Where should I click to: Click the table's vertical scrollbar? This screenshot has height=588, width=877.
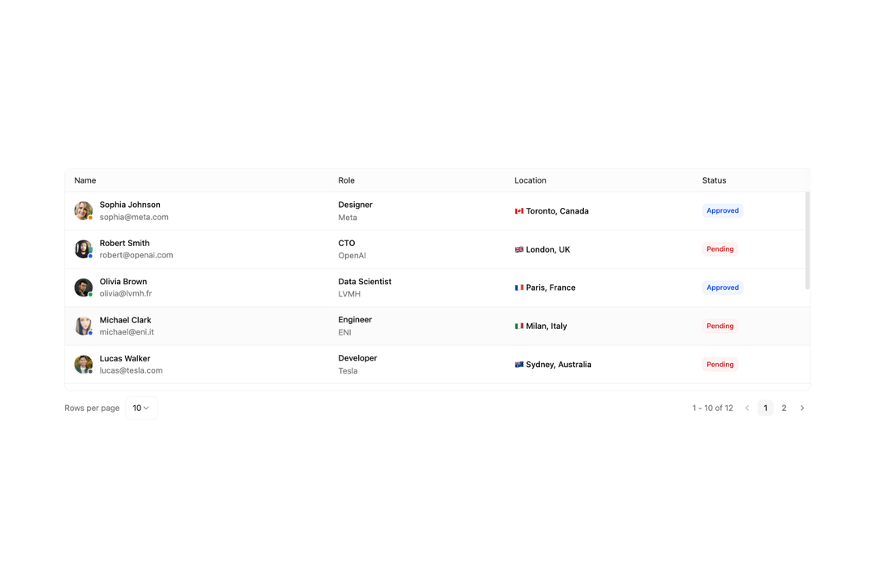click(808, 240)
